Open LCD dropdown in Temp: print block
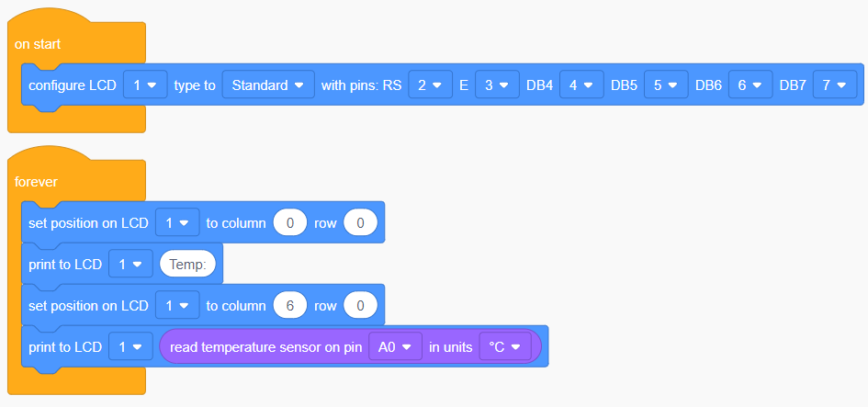 [130, 264]
